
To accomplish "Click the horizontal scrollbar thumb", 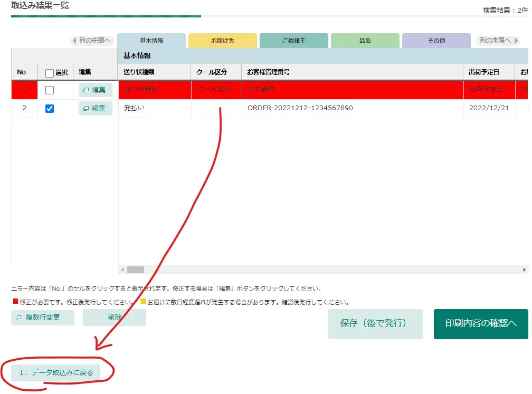I will (x=135, y=270).
